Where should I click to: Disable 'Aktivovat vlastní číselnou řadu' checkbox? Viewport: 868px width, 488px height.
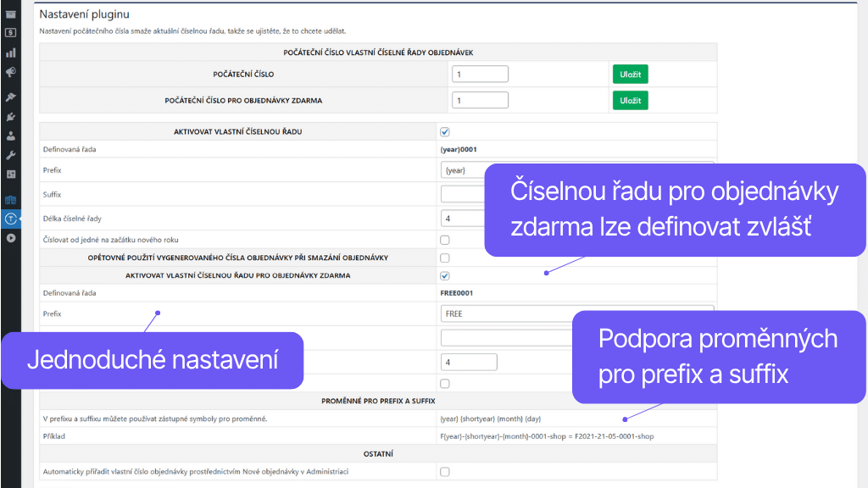coord(445,132)
